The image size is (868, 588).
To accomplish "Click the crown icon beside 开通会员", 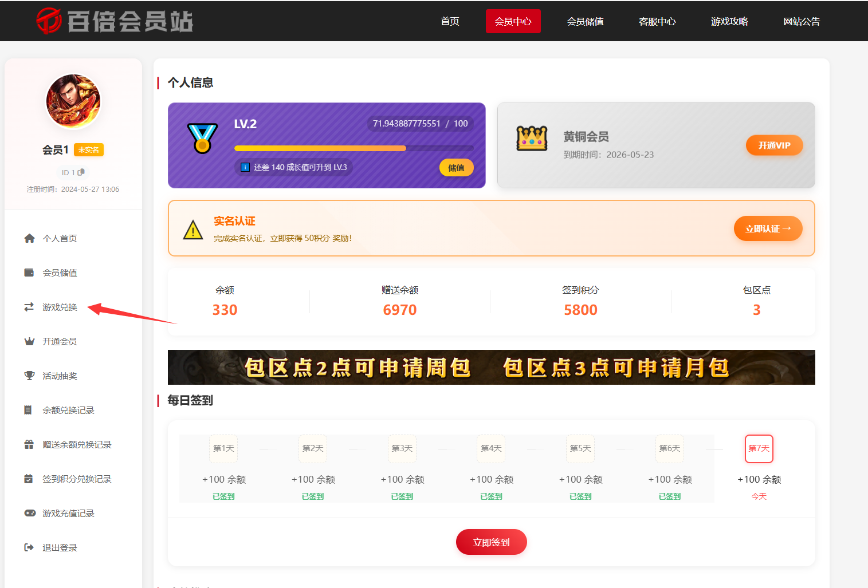I will click(x=29, y=341).
